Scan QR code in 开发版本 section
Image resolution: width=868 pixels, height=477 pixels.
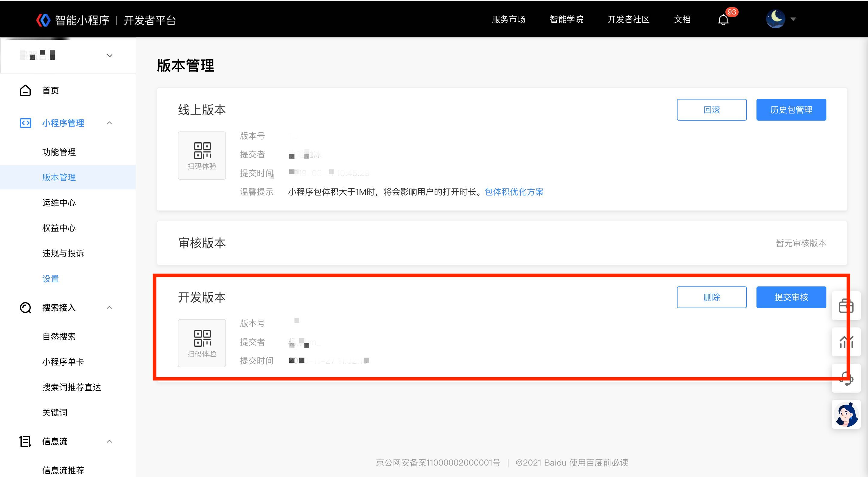point(202,343)
